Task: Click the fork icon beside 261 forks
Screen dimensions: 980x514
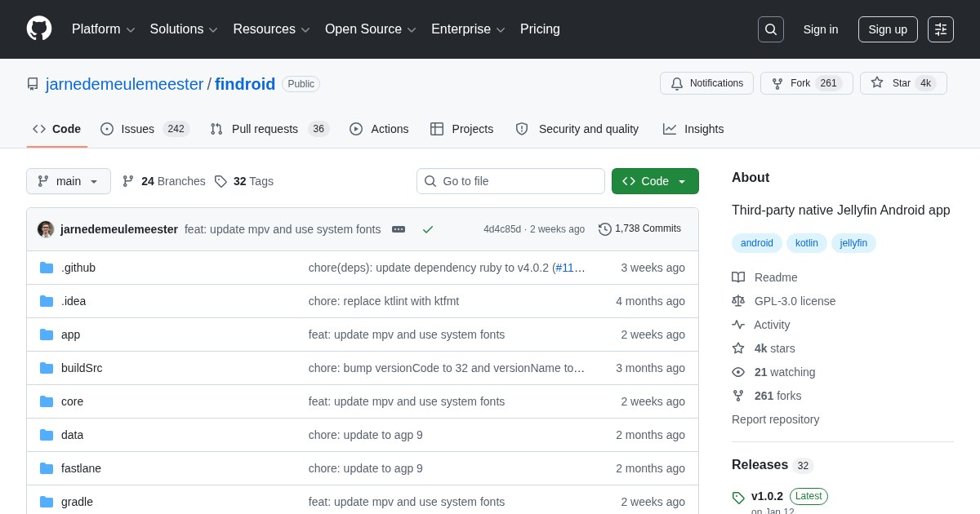Action: 738,396
